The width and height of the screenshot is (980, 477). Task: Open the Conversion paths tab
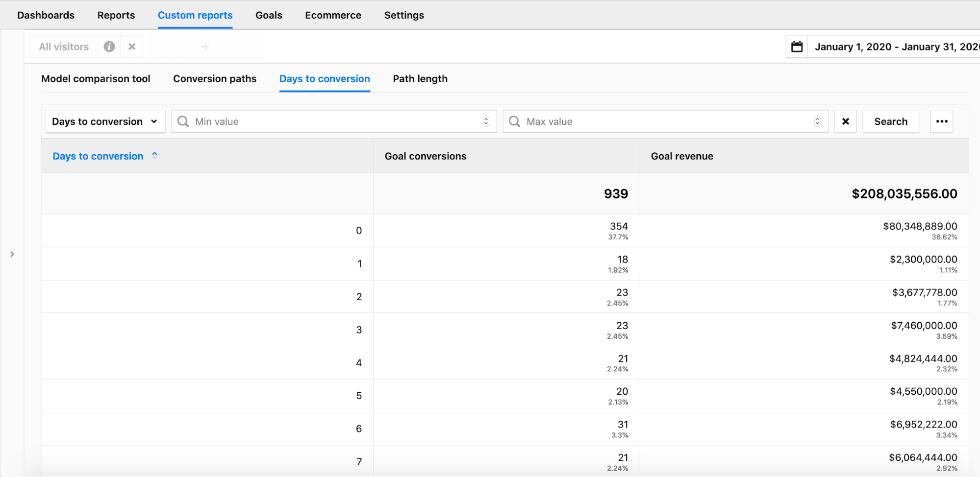[x=214, y=79]
